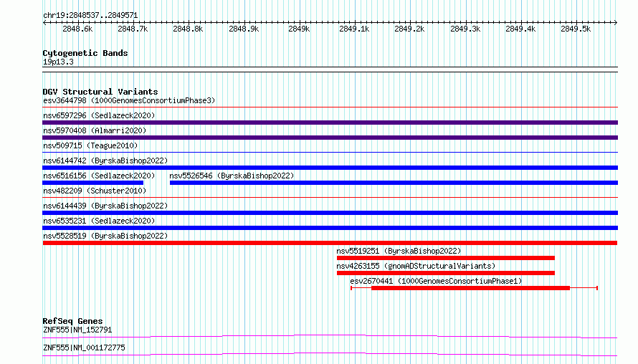Screen dimensions: 638x364
Task: Click the 2848.6k ruler position
Action: [x=77, y=29]
